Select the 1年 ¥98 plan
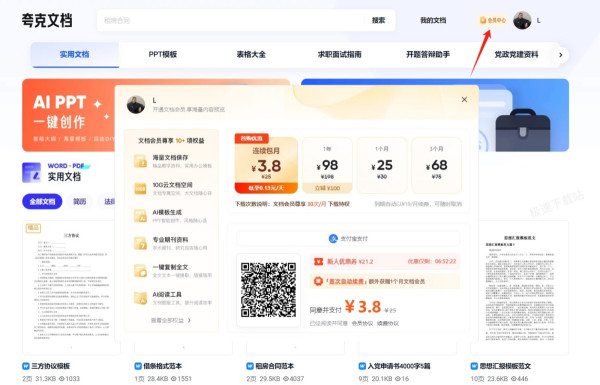600x385 pixels. (327, 166)
